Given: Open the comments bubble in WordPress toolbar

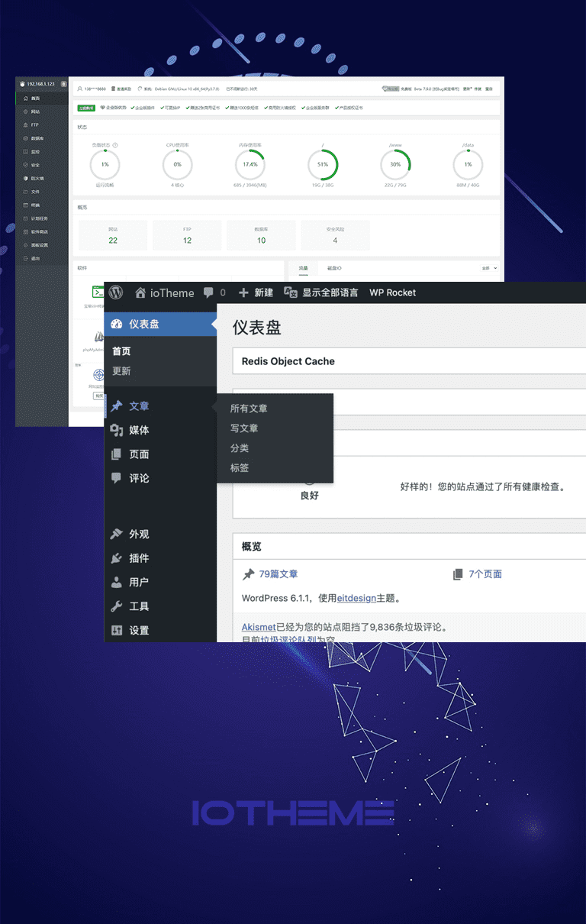Looking at the screenshot, I should (x=209, y=292).
